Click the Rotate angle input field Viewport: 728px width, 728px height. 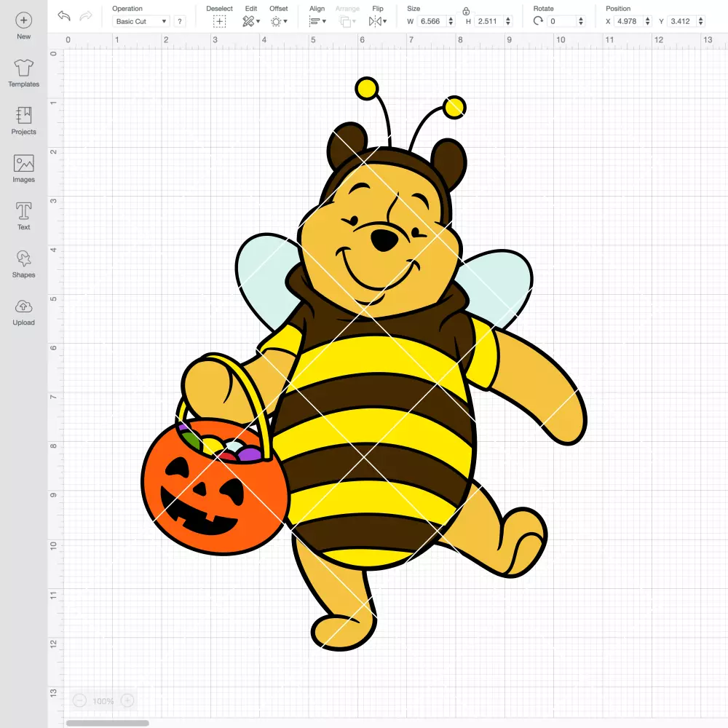tap(561, 21)
